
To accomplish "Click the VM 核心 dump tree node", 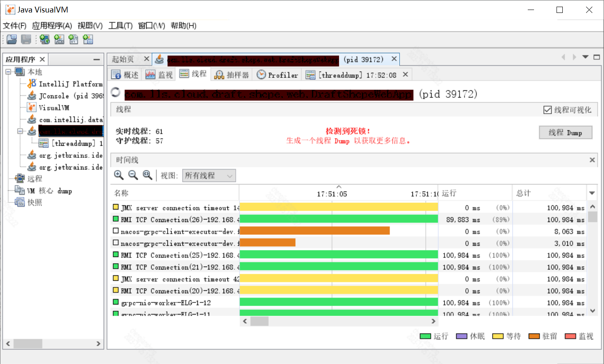I will click(43, 191).
